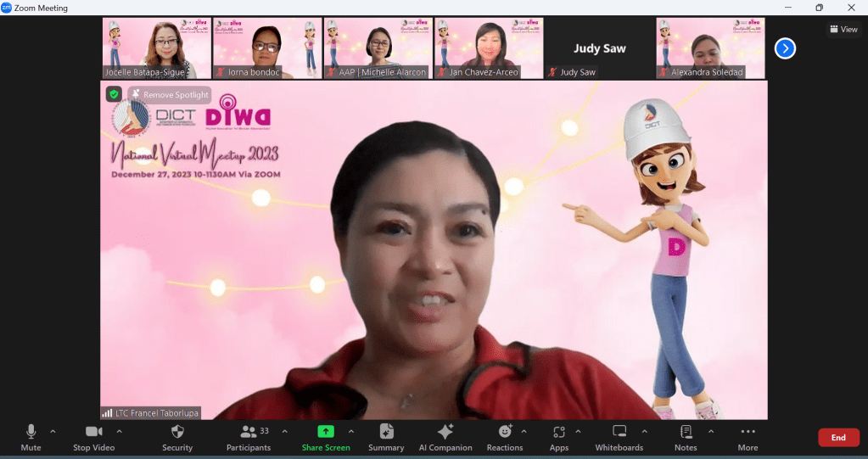Open the Security shield icon

point(177,432)
